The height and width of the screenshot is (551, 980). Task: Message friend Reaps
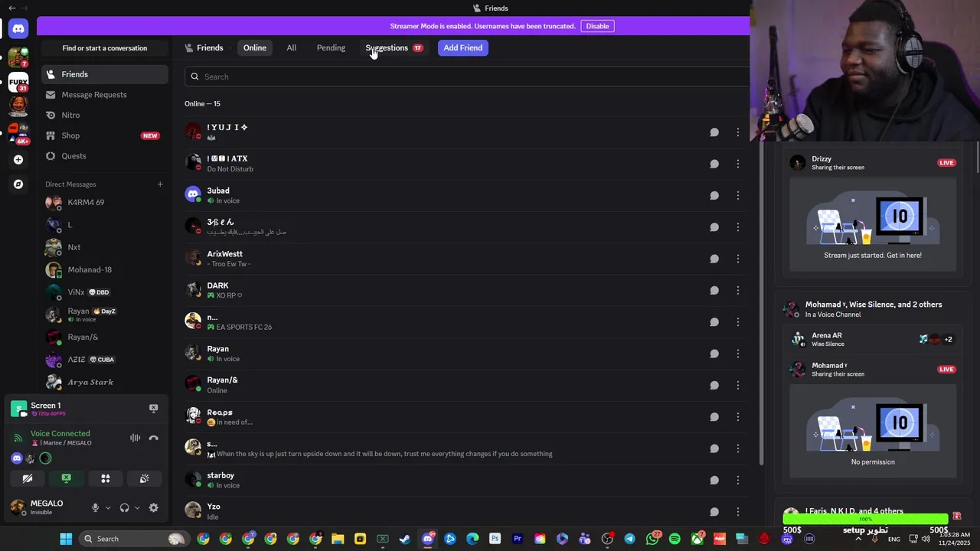point(714,417)
